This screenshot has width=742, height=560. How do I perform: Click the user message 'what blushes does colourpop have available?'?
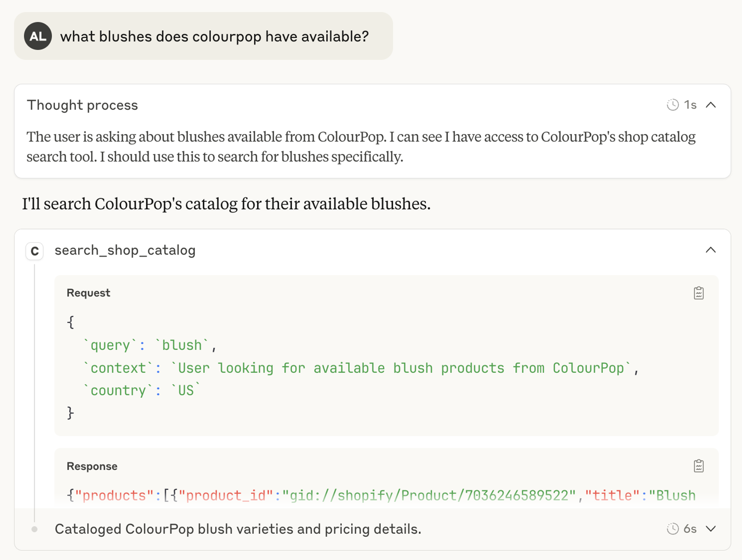click(214, 36)
